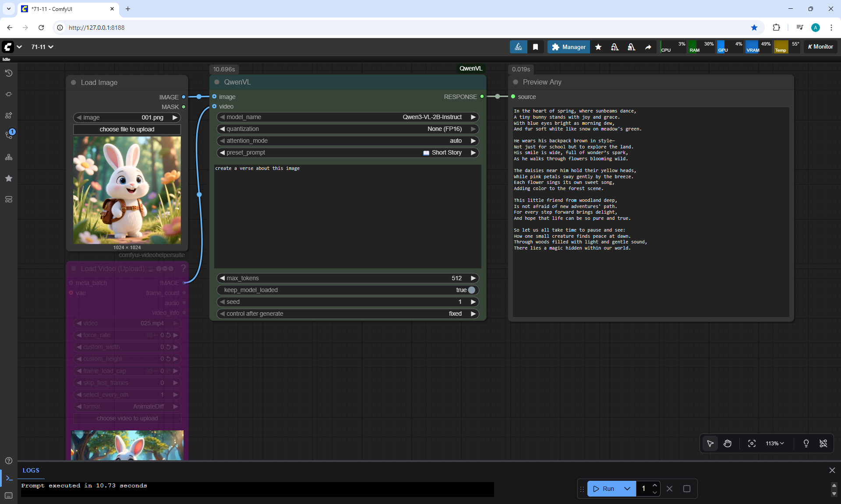Screen dimensions: 841x504
Task: Open the queue history sidebar icon
Action: pos(8,73)
